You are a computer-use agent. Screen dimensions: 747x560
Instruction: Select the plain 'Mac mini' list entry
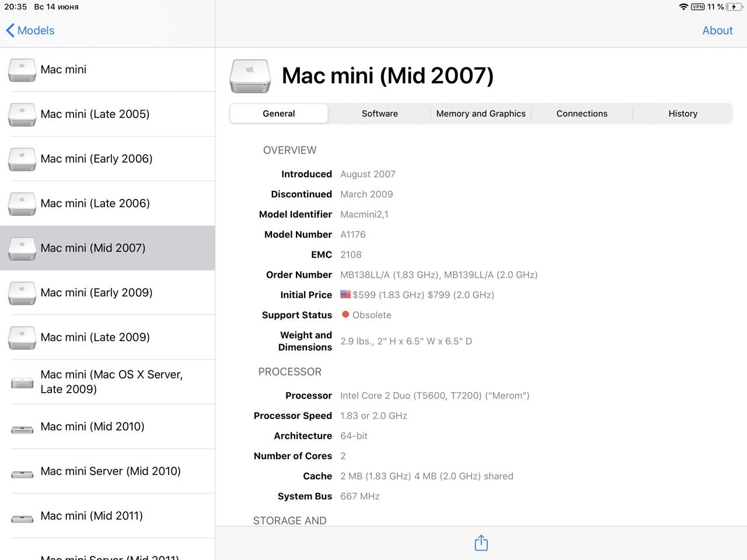pos(107,69)
